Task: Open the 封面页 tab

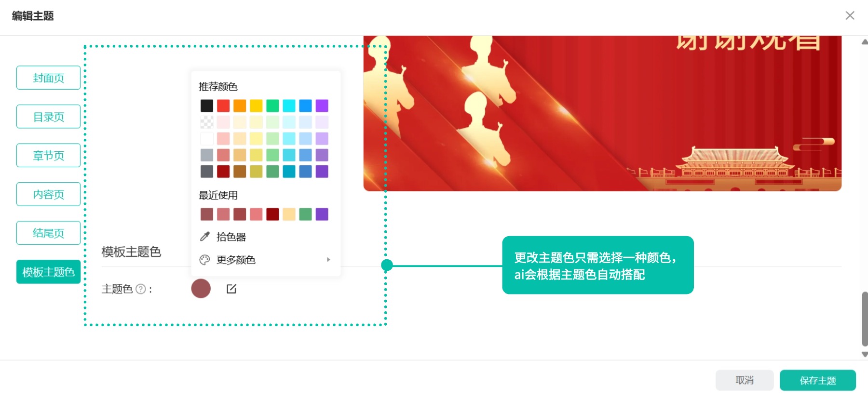Action: [x=48, y=78]
